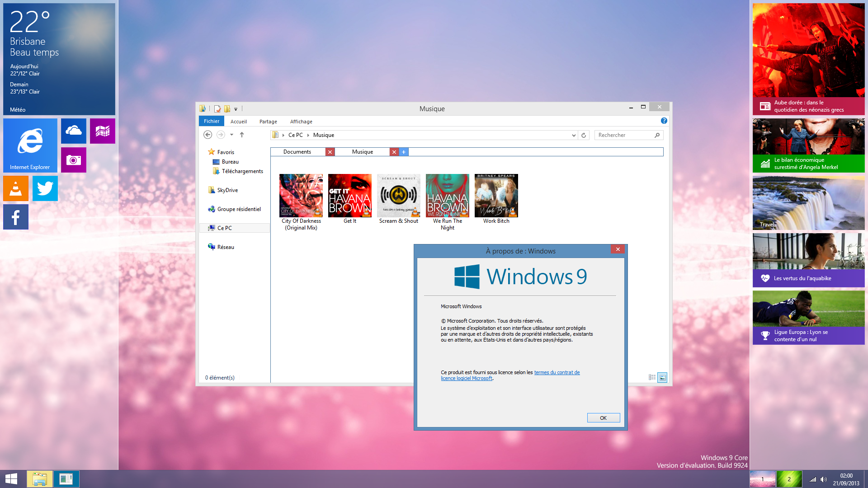Click the navigate back arrow

point(208,135)
